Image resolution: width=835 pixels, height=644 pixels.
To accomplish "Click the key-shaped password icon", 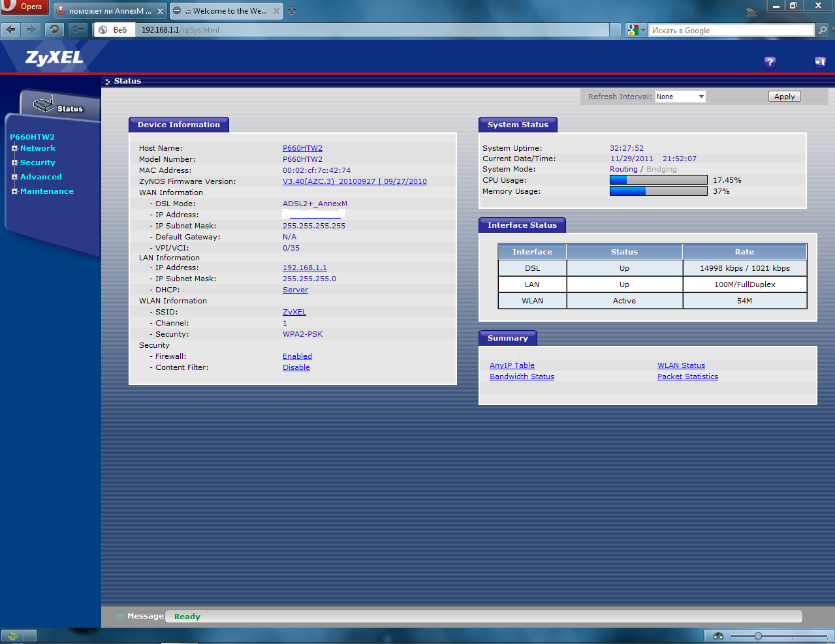I will point(78,29).
